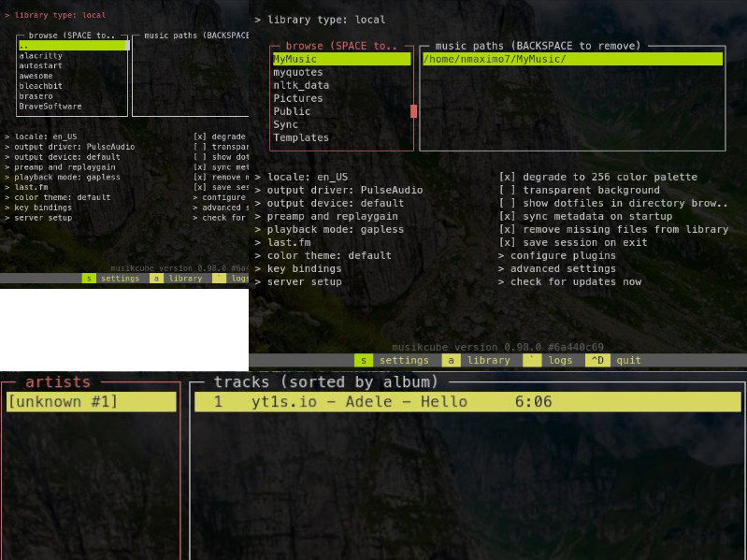
Task: Select the Templates directory
Action: click(x=300, y=137)
